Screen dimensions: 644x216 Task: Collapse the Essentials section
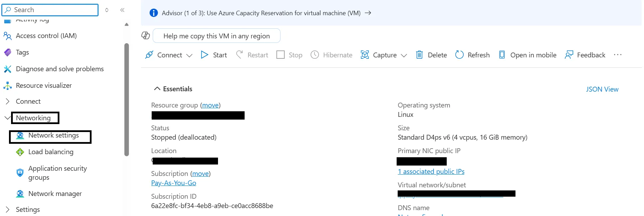[157, 89]
